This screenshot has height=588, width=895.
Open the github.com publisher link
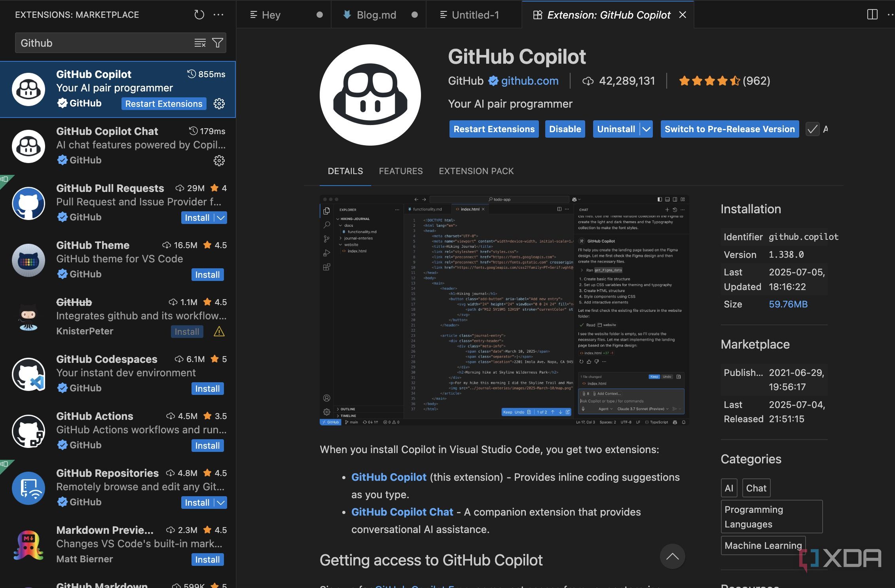coord(529,81)
